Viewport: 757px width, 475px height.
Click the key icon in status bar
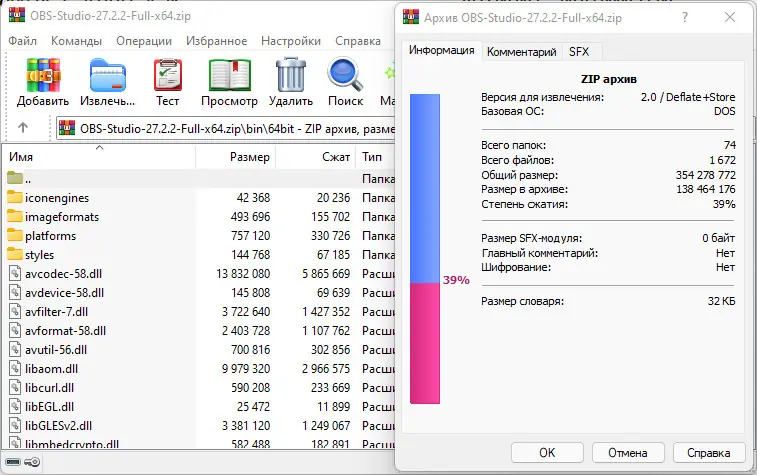tap(32, 462)
